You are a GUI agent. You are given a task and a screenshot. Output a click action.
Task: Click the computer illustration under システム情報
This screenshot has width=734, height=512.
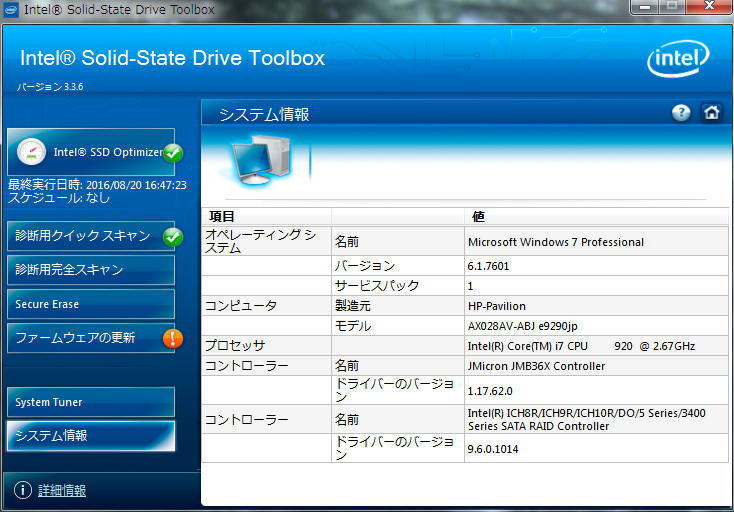pos(261,160)
